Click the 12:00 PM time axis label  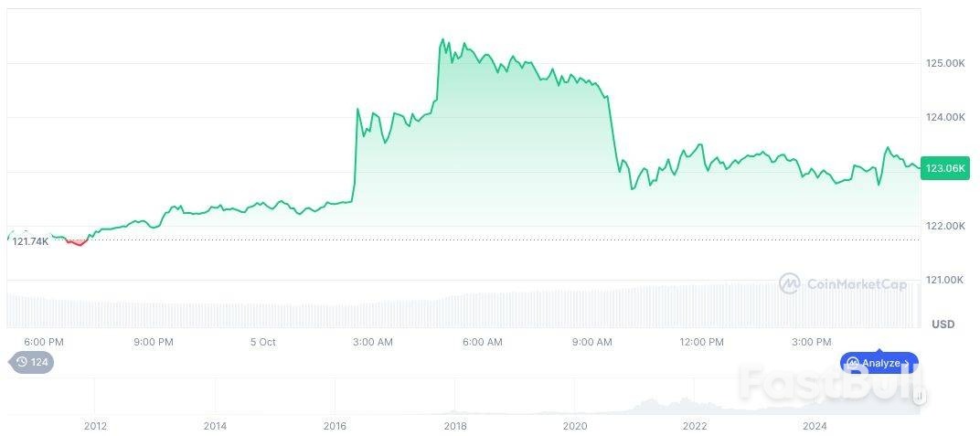[702, 342]
